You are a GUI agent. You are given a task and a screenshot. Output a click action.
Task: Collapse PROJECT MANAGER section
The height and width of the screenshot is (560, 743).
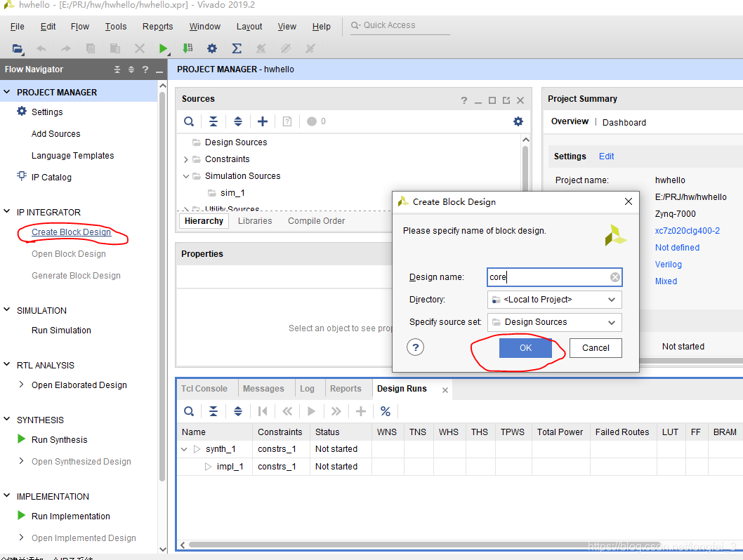coord(6,92)
